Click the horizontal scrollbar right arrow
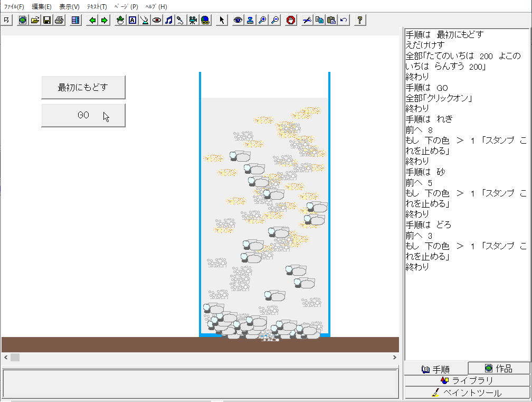Viewport: 532px width, 402px height. coord(394,358)
